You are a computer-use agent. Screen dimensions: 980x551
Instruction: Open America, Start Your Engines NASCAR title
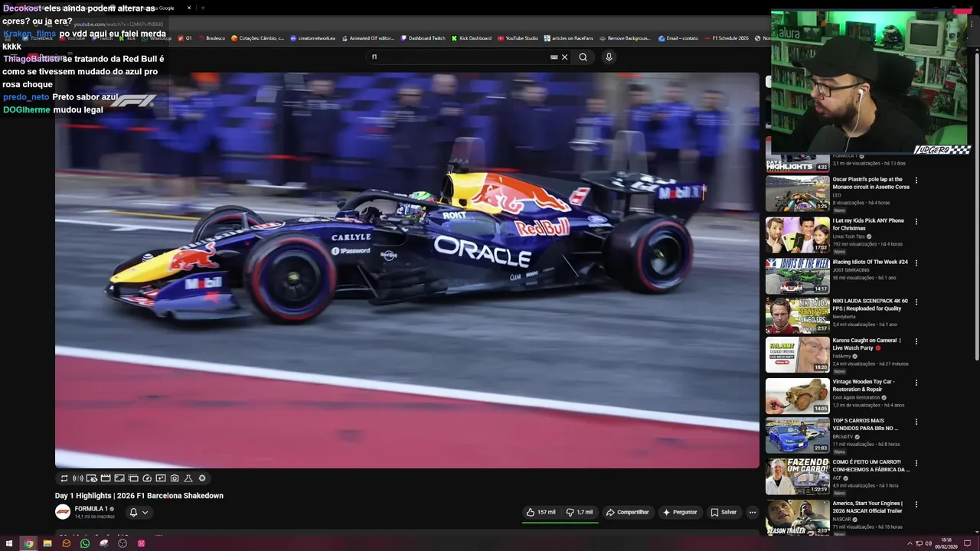867,507
